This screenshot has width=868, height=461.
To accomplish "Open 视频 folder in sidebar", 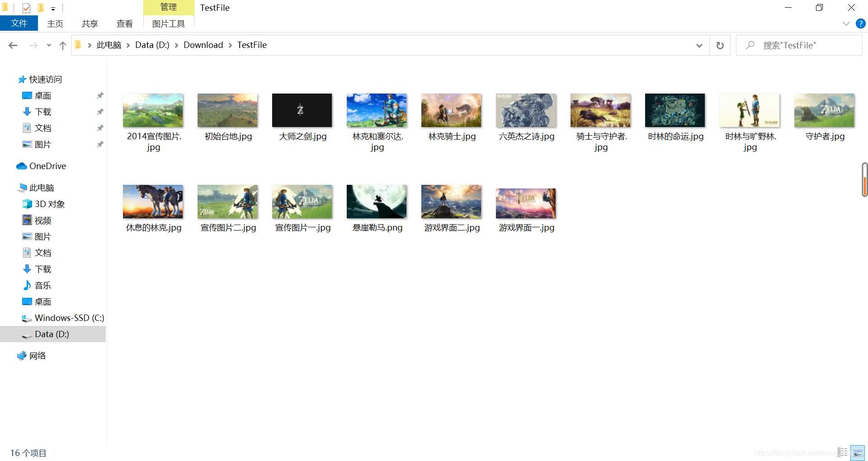I will (43, 221).
